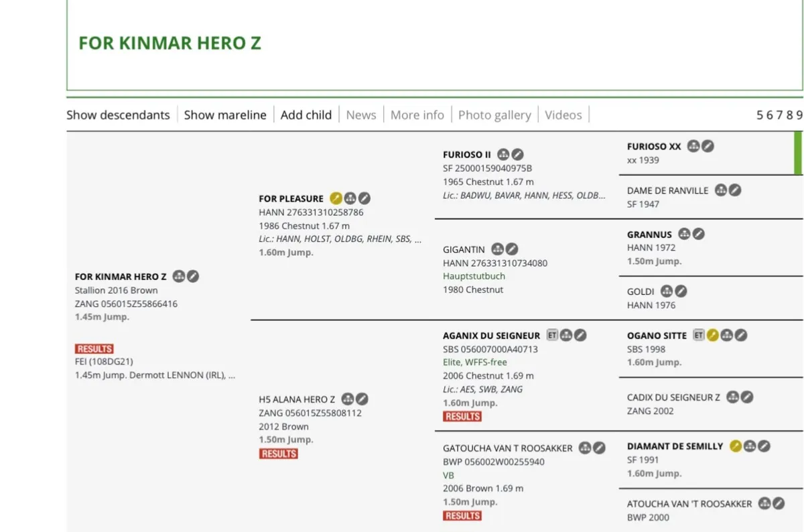Click the ET badge beside AGANIX DU SEIGNEUR
Viewport: 804px width, 532px height.
(552, 335)
